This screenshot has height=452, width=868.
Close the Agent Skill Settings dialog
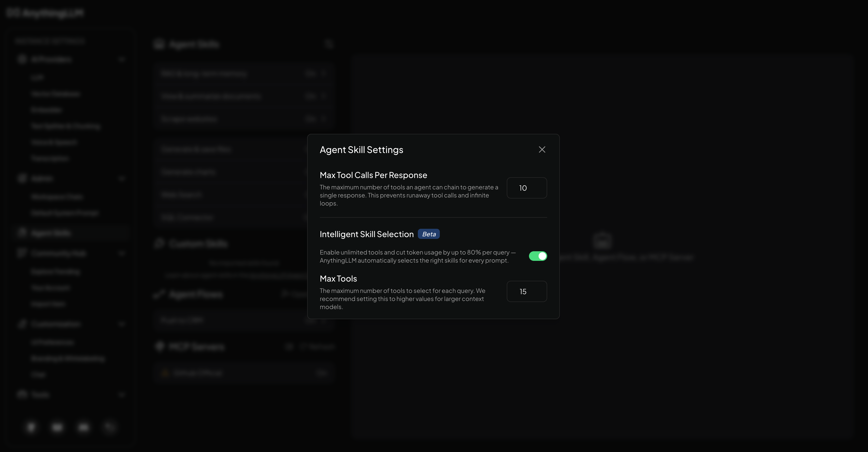[x=542, y=149]
